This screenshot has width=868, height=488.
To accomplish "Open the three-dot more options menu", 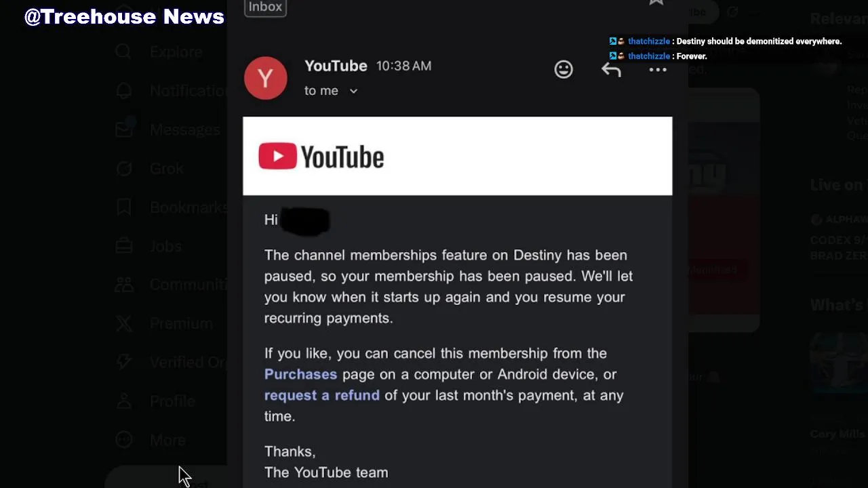I will [658, 70].
